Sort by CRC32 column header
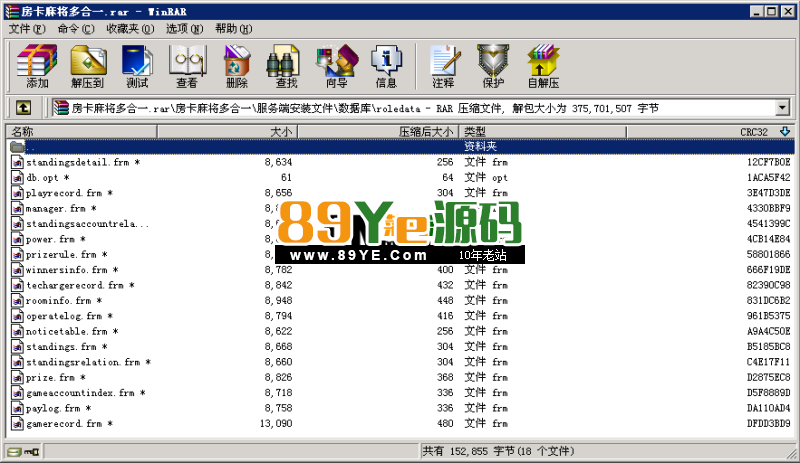Viewport: 800px width, 463px height. coord(710,132)
